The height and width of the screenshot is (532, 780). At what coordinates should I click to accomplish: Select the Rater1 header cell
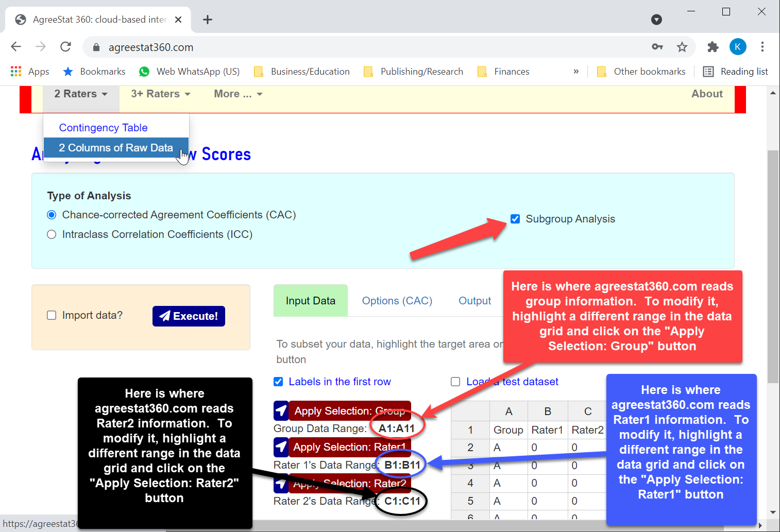548,430
